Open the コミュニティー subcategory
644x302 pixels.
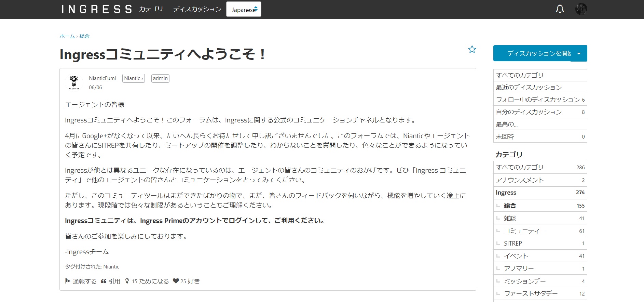pos(540,231)
